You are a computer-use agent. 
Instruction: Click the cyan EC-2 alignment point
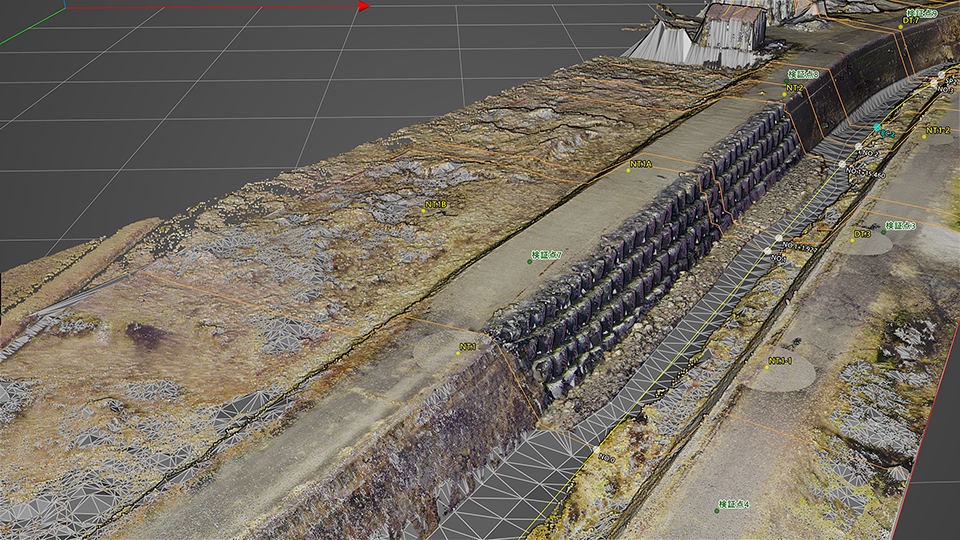pyautogui.click(x=877, y=128)
